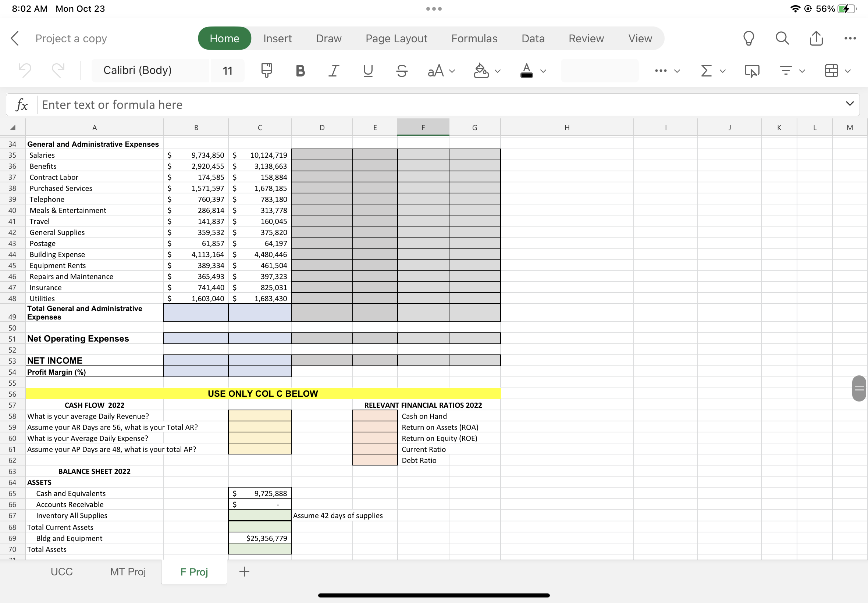Screen dimensions: 868x603
Task: Toggle Underline formatting
Action: [x=368, y=71]
